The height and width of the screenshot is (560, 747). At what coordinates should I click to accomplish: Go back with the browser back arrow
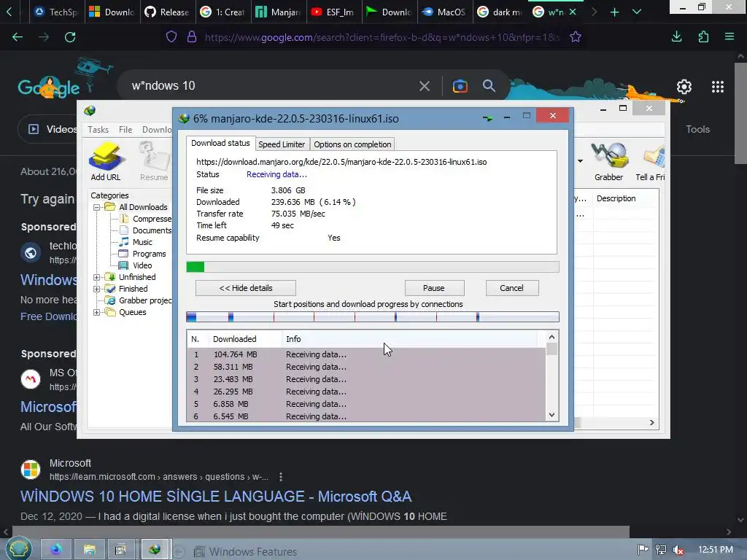pos(18,37)
